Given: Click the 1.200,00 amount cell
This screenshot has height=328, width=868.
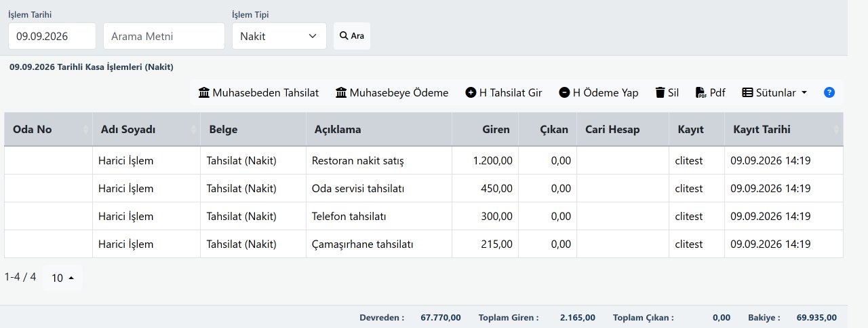Looking at the screenshot, I should click(x=485, y=161).
